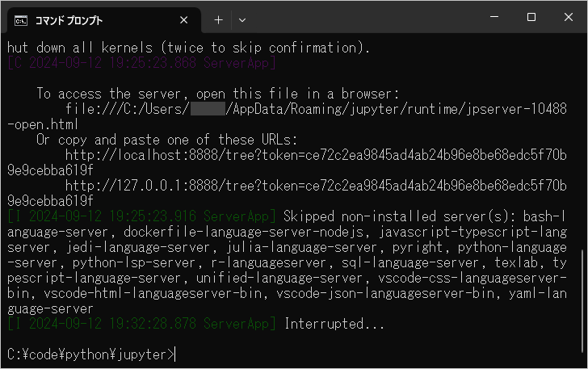Viewport: 588px width, 369px height.
Task: Select the コマンド プロンプト tab title
Action: coord(69,19)
